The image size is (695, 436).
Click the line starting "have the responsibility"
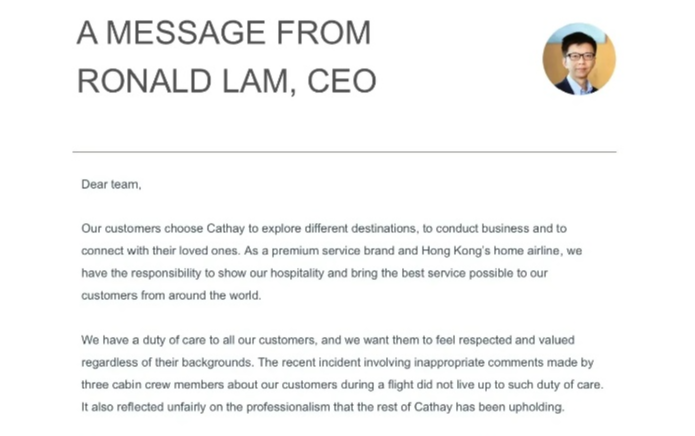point(315,273)
